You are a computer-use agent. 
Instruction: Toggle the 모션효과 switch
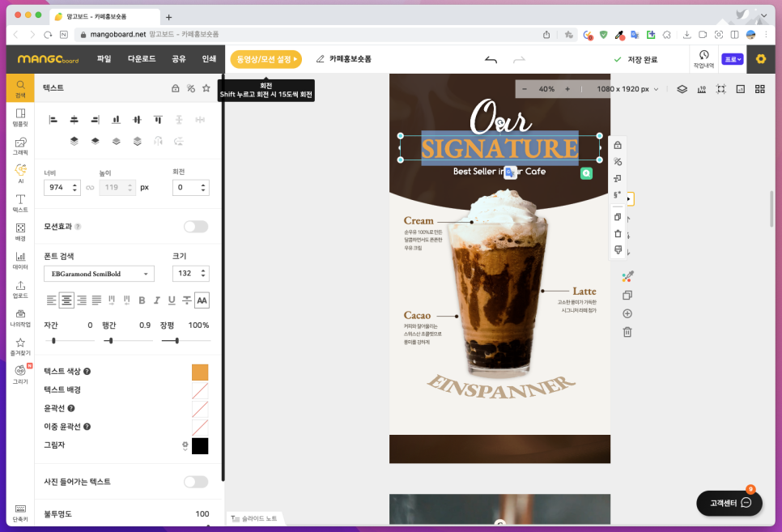click(196, 227)
